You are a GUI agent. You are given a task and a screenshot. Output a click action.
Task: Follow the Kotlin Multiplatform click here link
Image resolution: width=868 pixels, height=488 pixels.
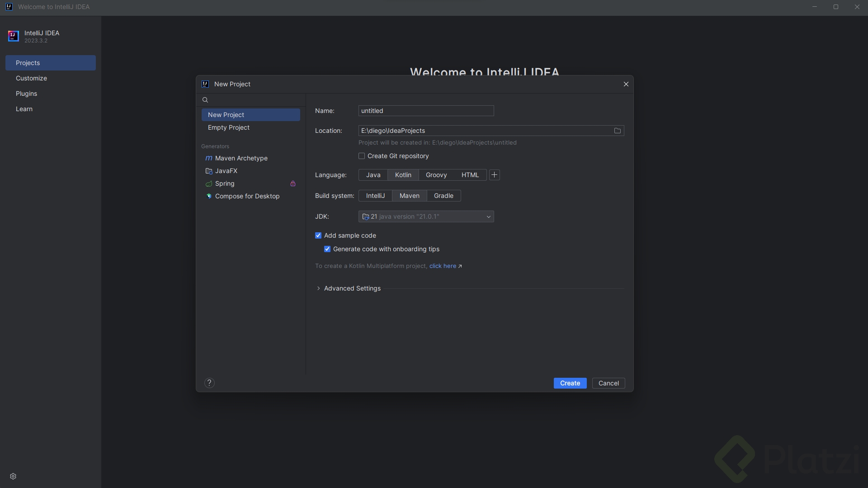(443, 266)
